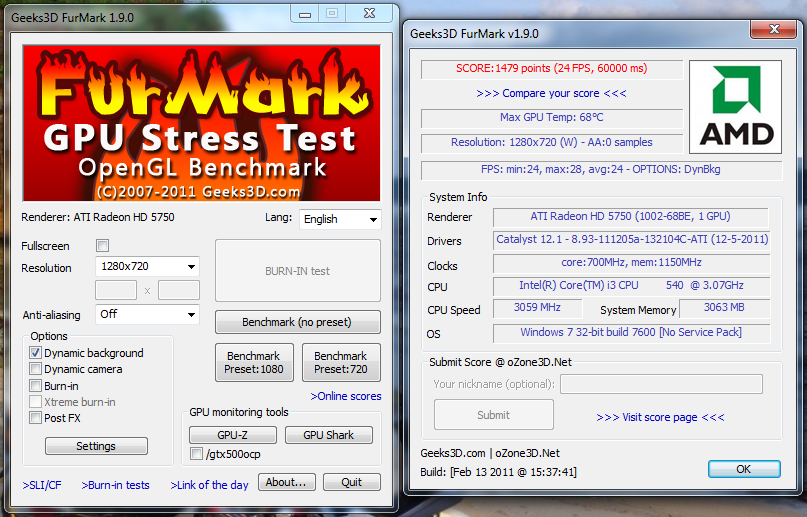This screenshot has width=807, height=517.
Task: Click the Max GPU Temp: 68°C field
Action: [x=552, y=118]
